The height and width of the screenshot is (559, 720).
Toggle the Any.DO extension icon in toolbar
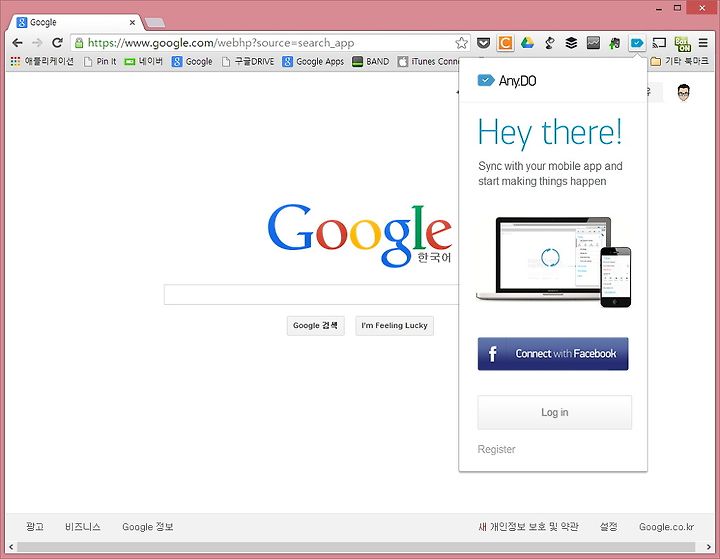(637, 43)
